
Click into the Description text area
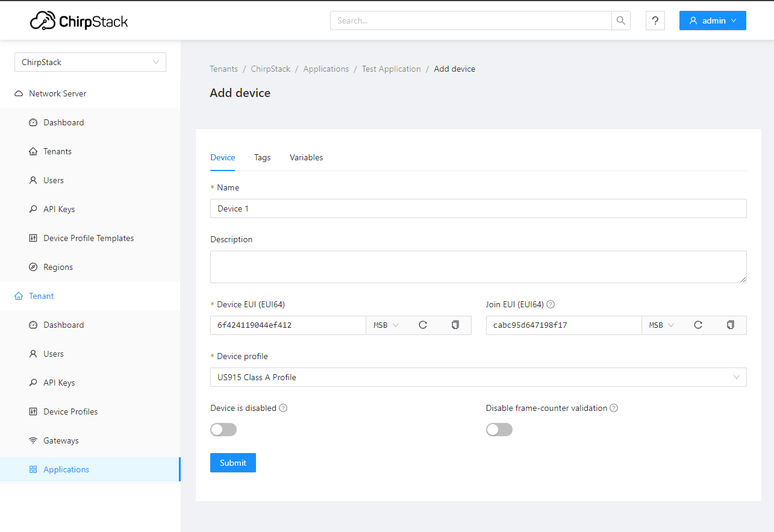pos(478,267)
